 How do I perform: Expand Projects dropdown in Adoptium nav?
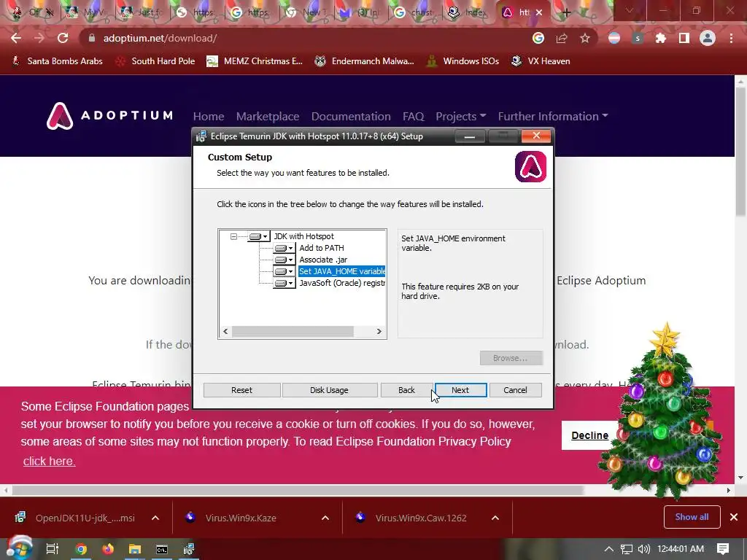pyautogui.click(x=461, y=116)
